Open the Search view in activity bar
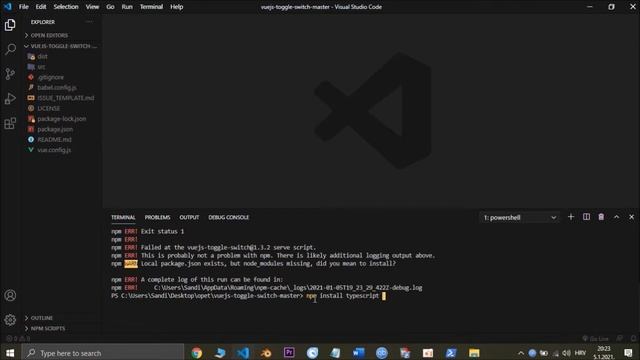 tap(10, 49)
